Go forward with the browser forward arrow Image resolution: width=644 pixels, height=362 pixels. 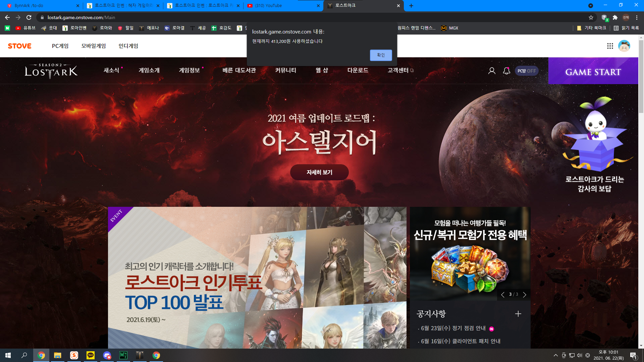18,17
